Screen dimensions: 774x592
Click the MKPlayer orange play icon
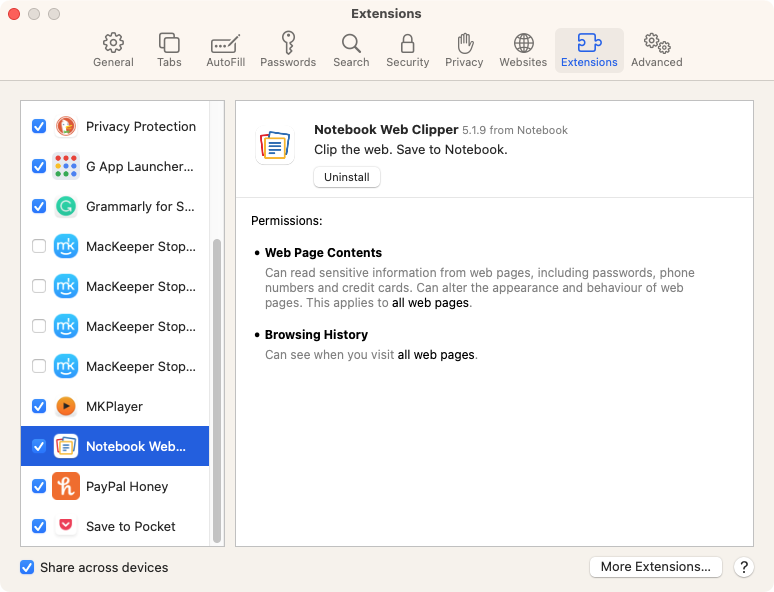(66, 406)
